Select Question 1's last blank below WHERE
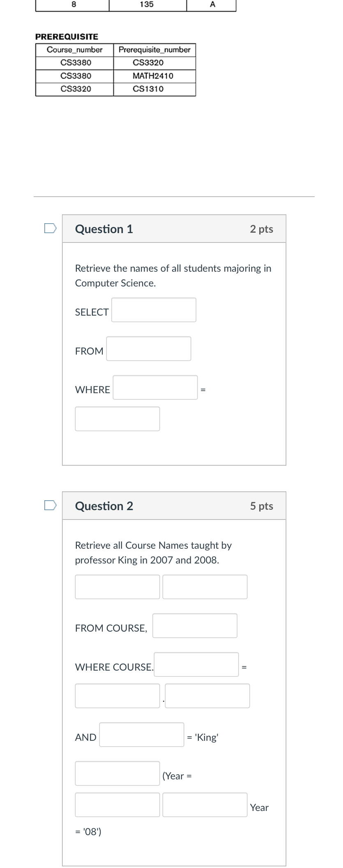The image size is (343, 868). coord(117,419)
